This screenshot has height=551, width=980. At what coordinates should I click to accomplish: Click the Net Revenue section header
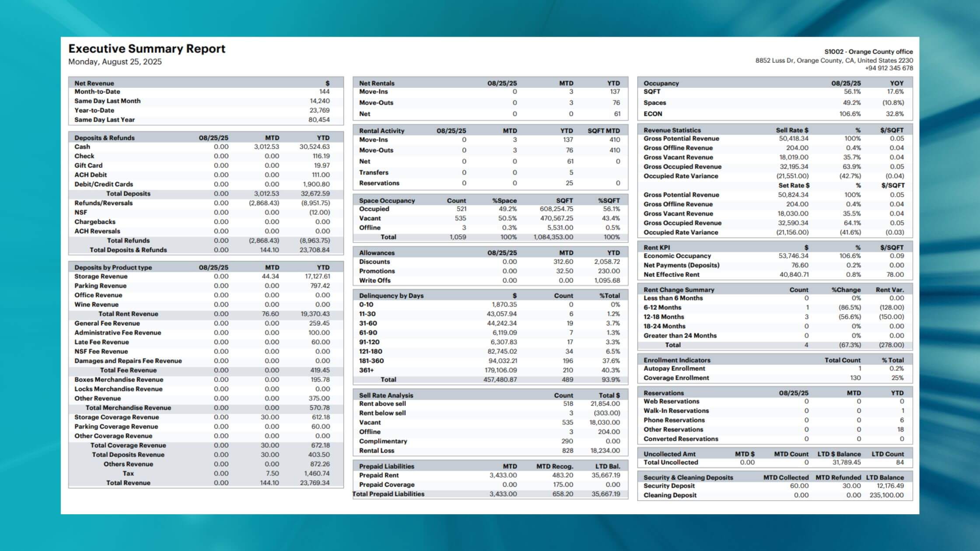tap(94, 83)
